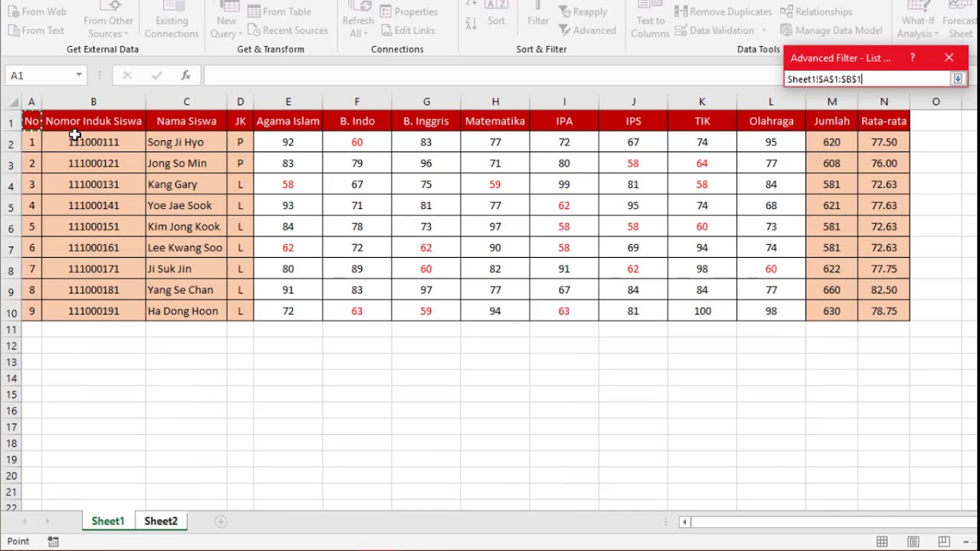Open the Sort dialog button

[496, 14]
